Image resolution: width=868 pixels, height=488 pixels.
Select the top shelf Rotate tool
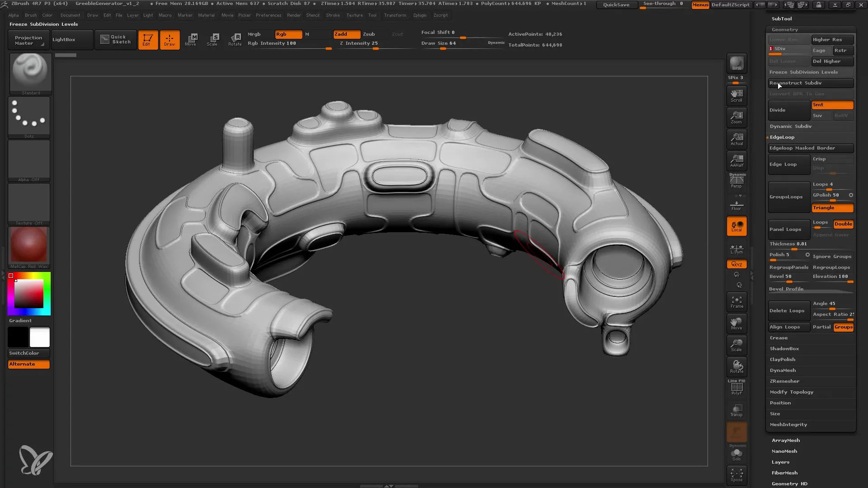pos(235,40)
